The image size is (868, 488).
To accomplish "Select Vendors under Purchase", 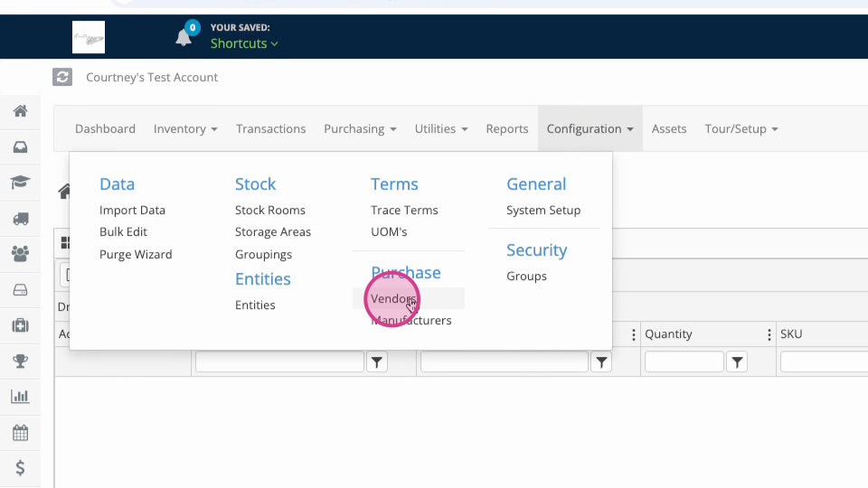I will [x=393, y=299].
